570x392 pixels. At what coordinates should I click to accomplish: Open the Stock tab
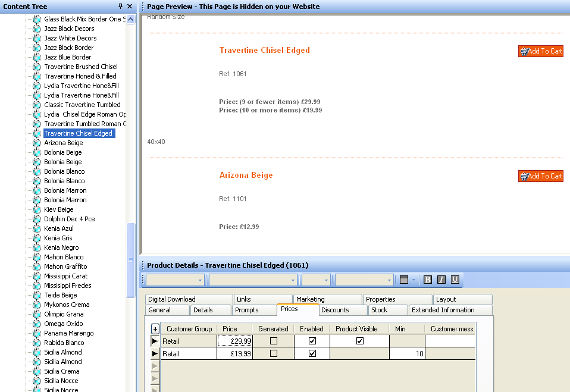tap(379, 310)
